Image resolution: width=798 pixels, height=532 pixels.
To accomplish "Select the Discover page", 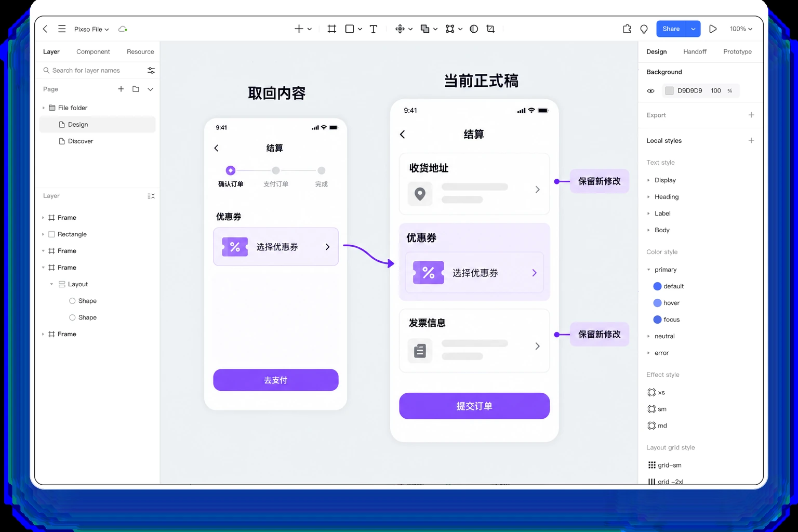I will pyautogui.click(x=97, y=141).
